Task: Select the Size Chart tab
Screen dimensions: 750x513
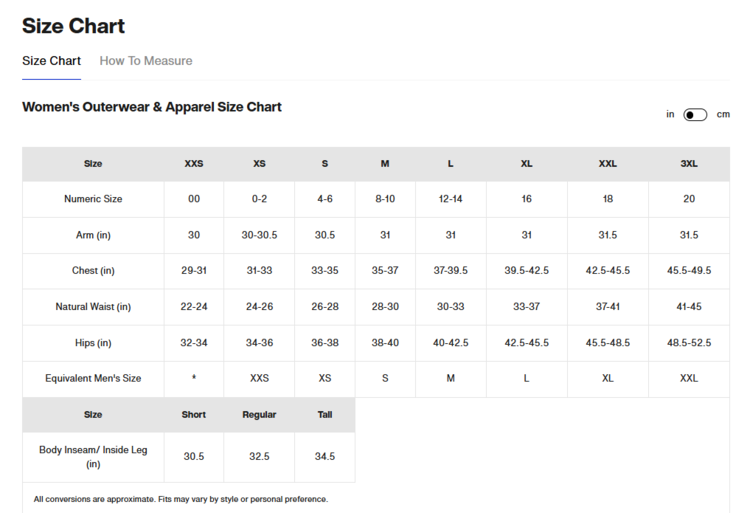Action: pyautogui.click(x=51, y=61)
